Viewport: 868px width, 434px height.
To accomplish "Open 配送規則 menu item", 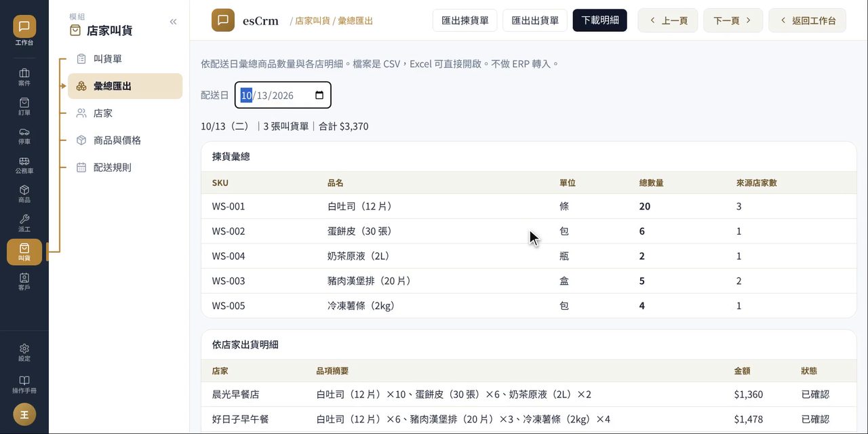I will point(125,167).
